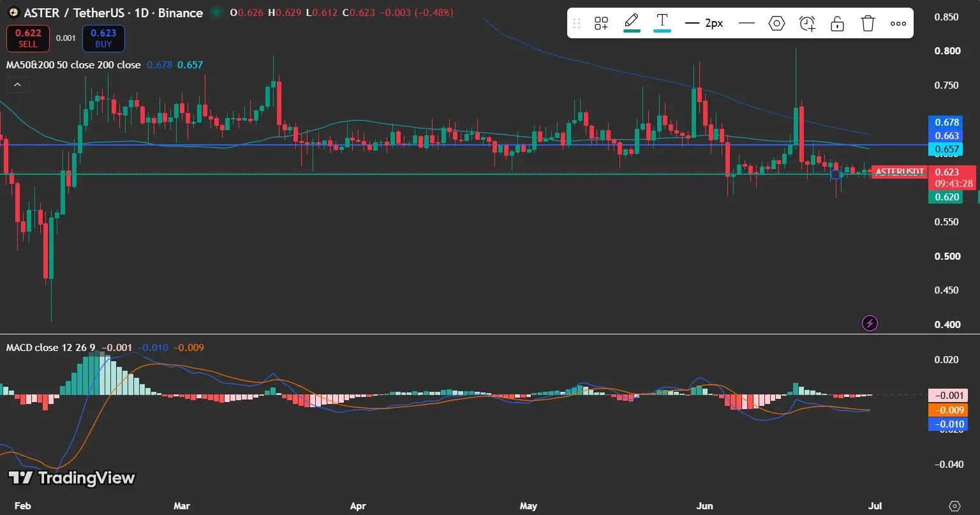Image resolution: width=980 pixels, height=515 pixels.
Task: Delete the drawing with trash icon
Action: (868, 24)
